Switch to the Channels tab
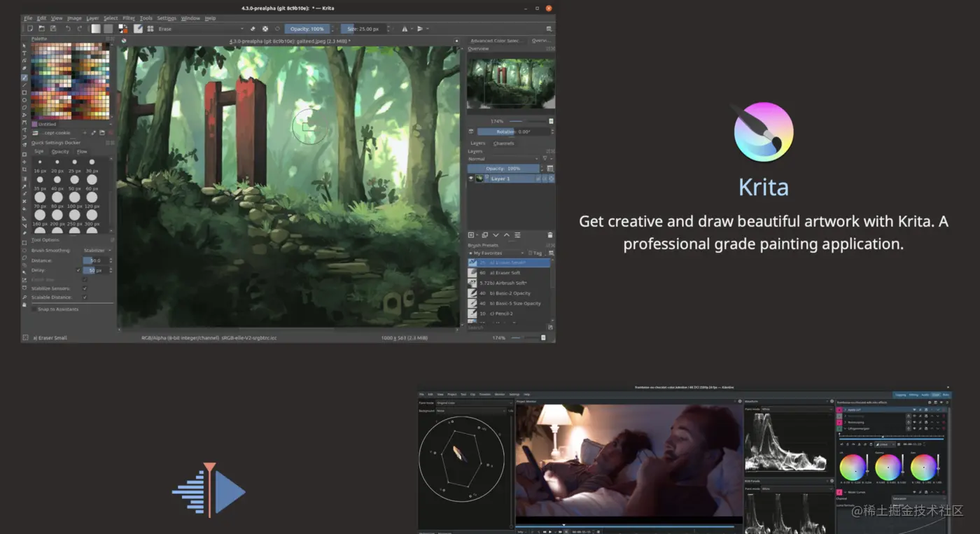980x534 pixels. 504,143
